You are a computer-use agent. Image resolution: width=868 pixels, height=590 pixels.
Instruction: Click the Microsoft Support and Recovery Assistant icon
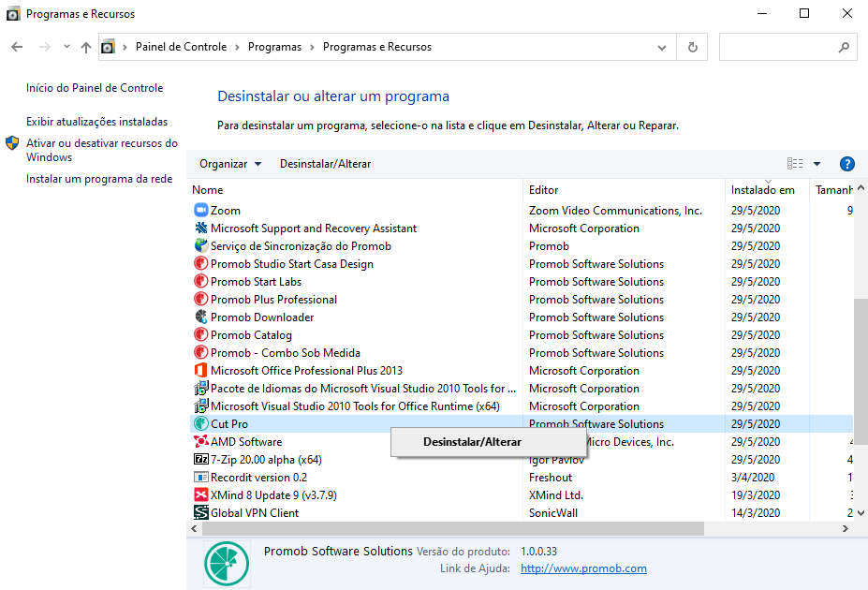point(201,228)
